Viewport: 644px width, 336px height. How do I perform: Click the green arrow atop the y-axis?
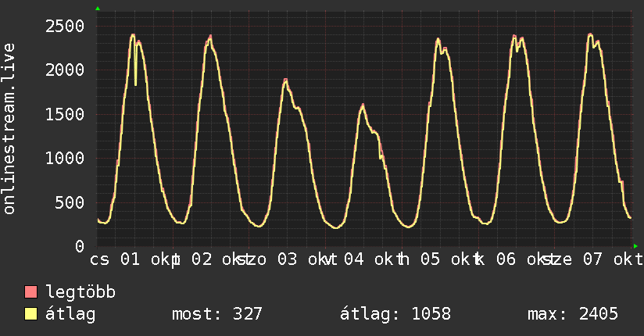98,9
